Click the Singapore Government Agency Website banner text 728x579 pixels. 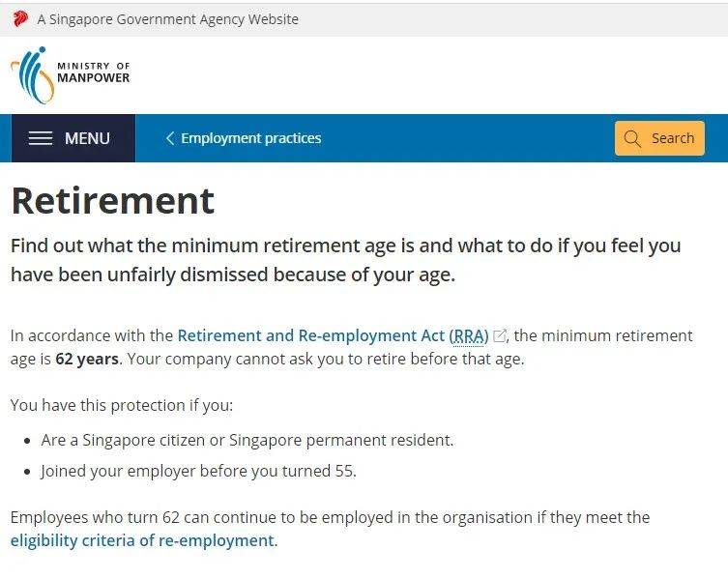click(167, 19)
